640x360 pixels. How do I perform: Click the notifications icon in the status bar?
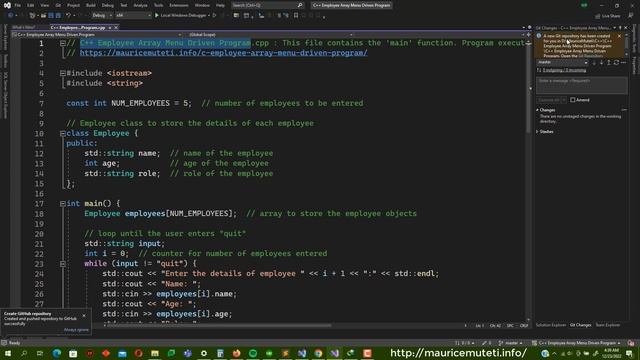(631, 343)
